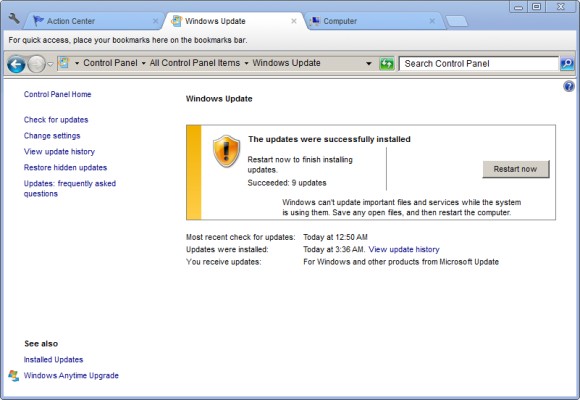580x400 pixels.
Task: Open Updates: frequently asked questions link
Action: pyautogui.click(x=70, y=189)
